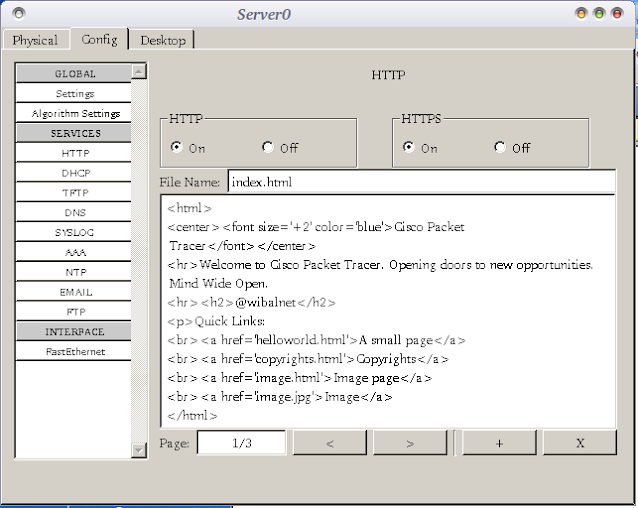Click the File Name input field
Screen dimensions: 638x508
pos(422,182)
